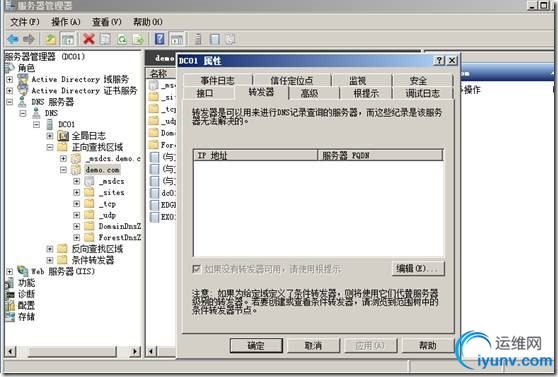Click the server tower toolbar icon

click(198, 39)
